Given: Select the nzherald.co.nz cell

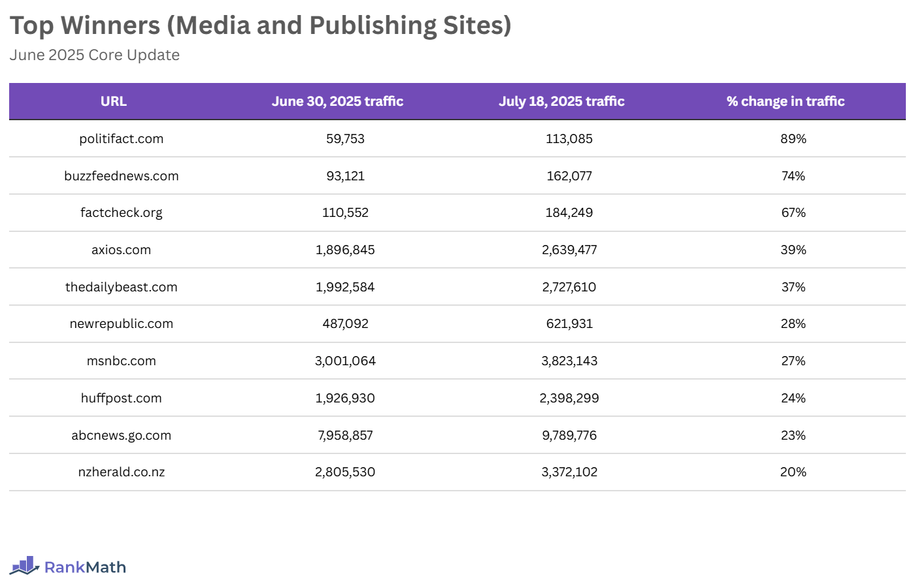Looking at the screenshot, I should pyautogui.click(x=122, y=472).
